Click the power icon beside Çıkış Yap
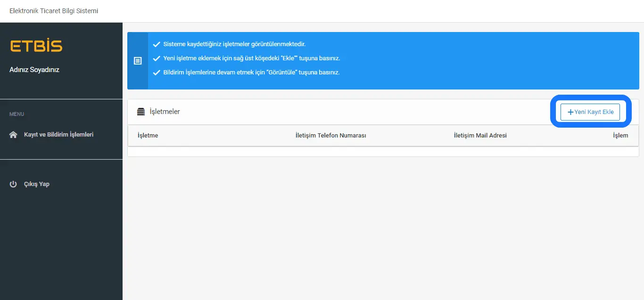The height and width of the screenshot is (300, 644). pos(13,184)
